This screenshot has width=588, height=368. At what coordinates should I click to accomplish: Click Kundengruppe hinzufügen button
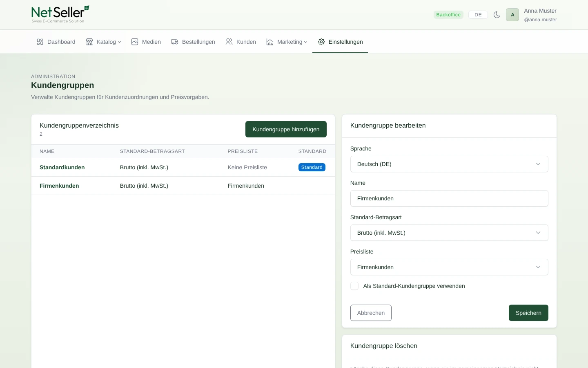[x=286, y=129]
